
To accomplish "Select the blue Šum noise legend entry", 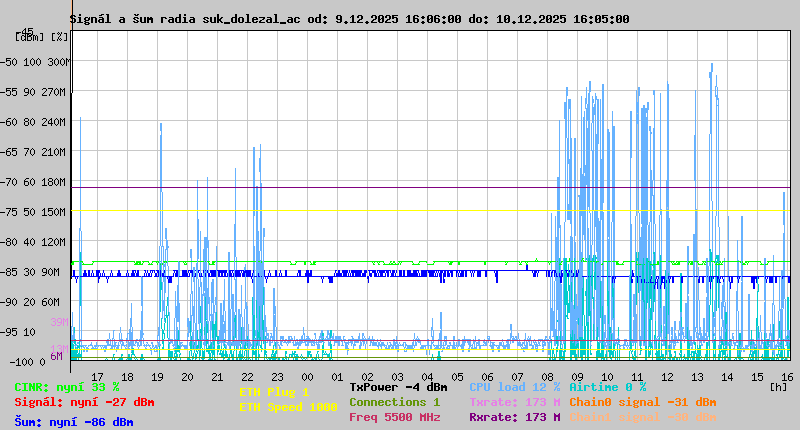I will [74, 422].
